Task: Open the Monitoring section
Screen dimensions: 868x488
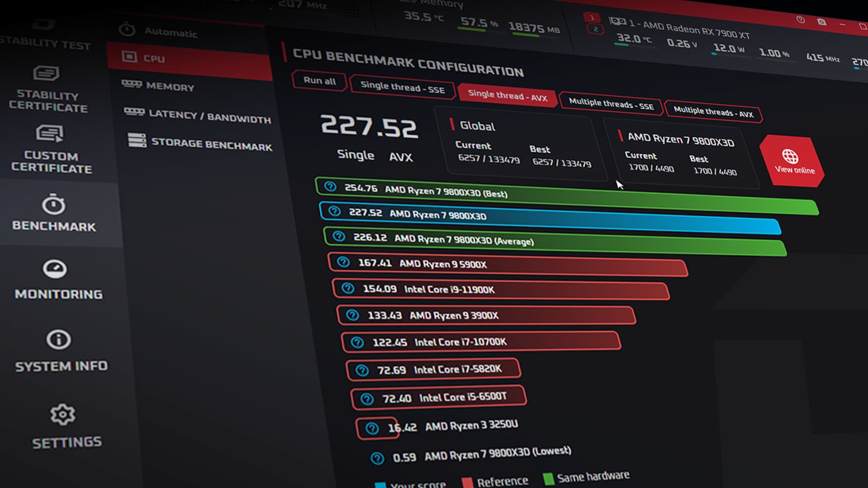Action: tap(58, 280)
